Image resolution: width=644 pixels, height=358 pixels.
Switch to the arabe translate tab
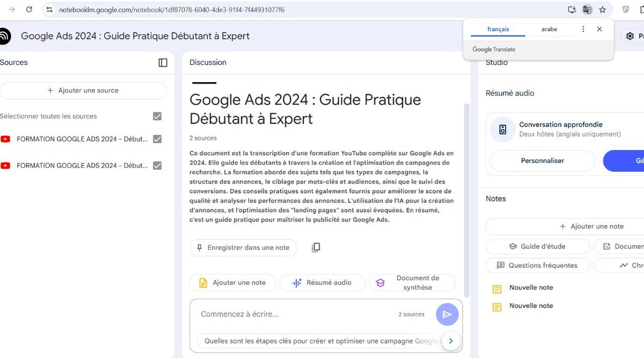549,29
